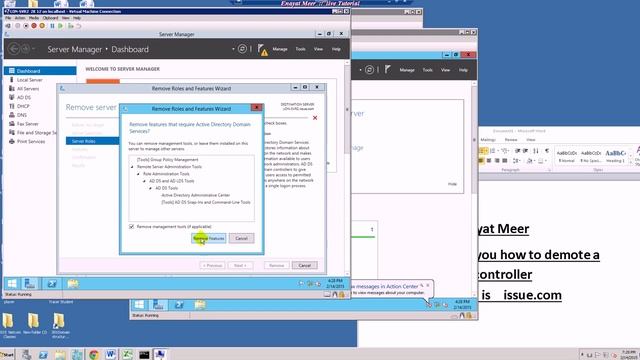Open Tools menu in second Server Manager window

click(x=427, y=70)
